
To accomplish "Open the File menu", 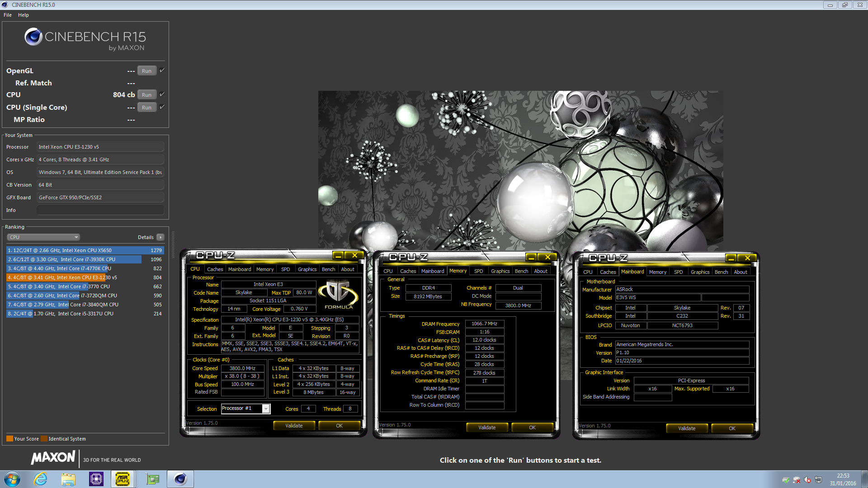I will (8, 15).
